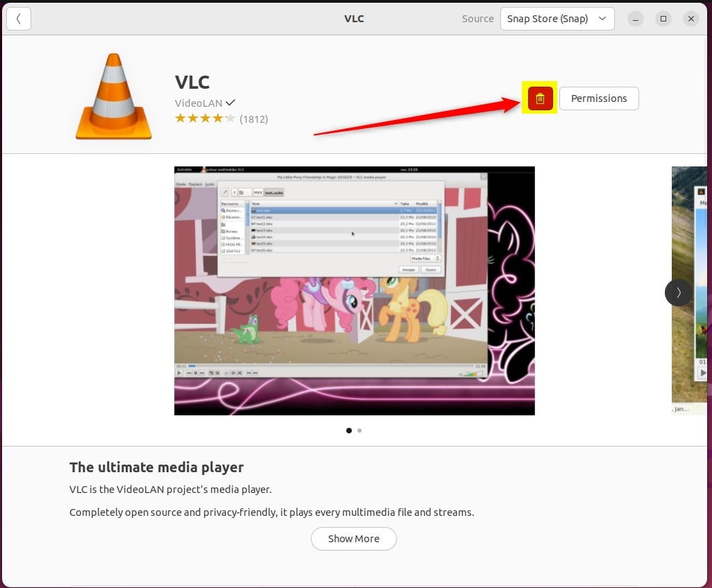Open the My Little Pony screenshot preview
Screen dimensions: 712x588
tap(354, 291)
